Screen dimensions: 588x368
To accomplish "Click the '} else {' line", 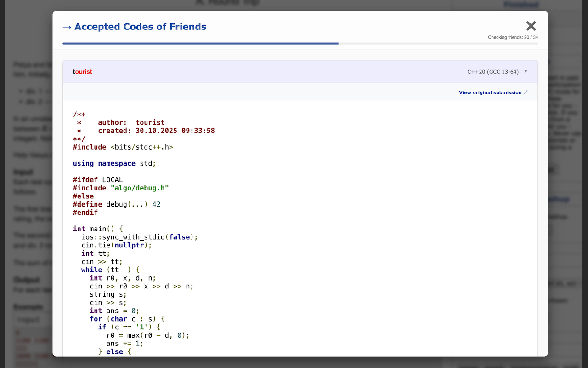I will [114, 352].
